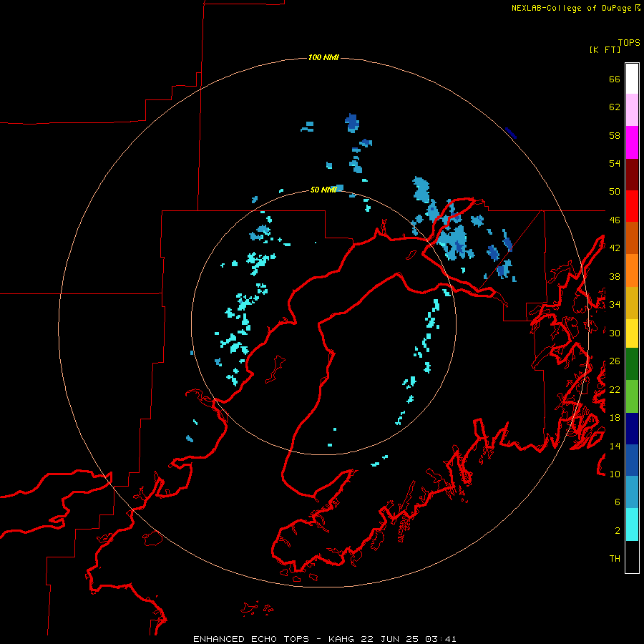
Task: Click the 30 legend value
Action: [615, 333]
